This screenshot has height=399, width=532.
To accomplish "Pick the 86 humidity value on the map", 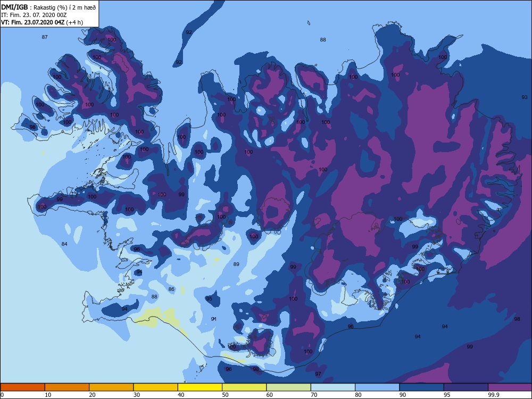I will [171, 289].
